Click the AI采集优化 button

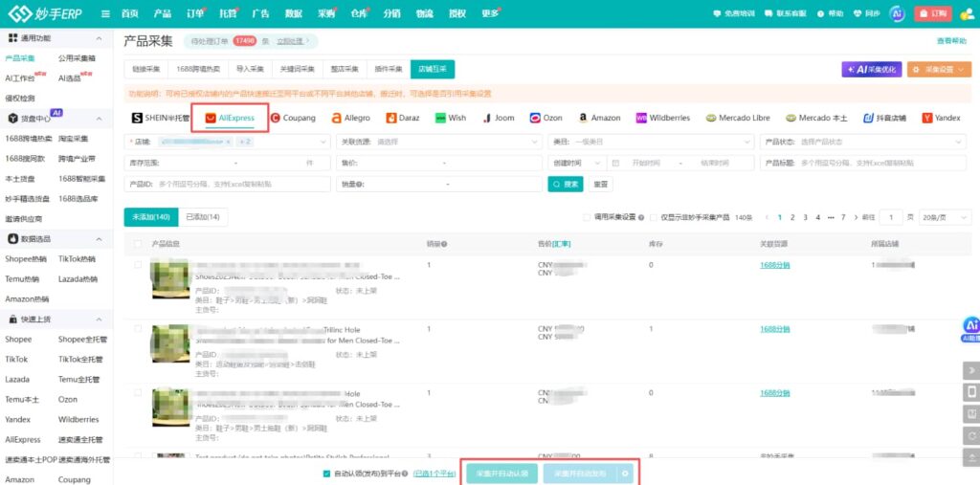[x=872, y=70]
